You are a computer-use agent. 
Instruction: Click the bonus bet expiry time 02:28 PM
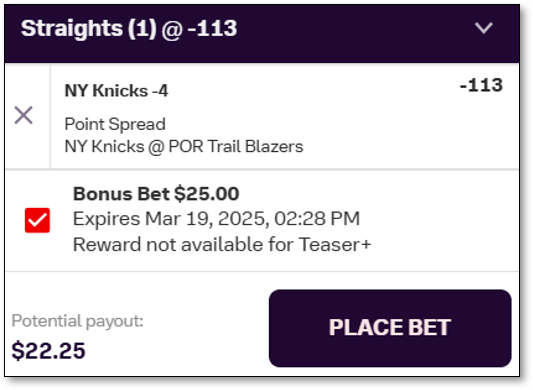pos(317,219)
